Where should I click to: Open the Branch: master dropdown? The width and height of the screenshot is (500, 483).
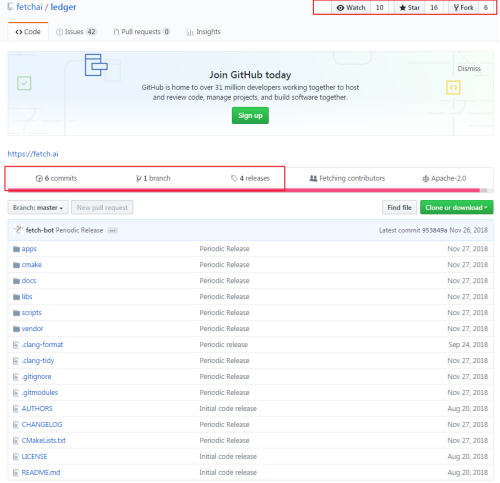click(x=38, y=208)
